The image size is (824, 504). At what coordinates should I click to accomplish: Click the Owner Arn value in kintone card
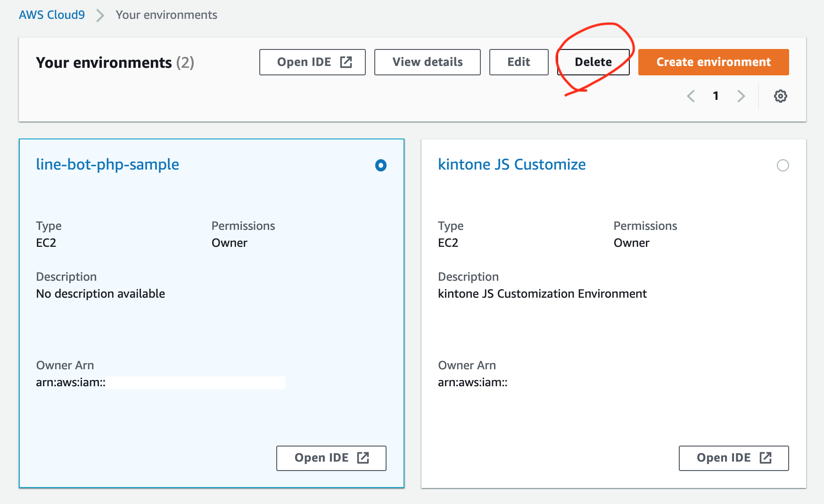point(473,382)
